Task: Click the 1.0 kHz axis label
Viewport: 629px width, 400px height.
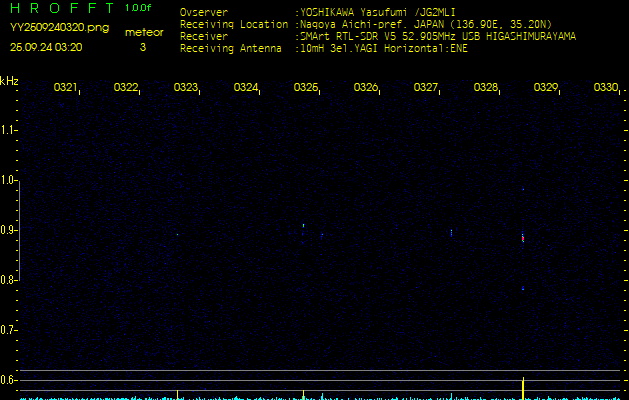Action: 8,180
